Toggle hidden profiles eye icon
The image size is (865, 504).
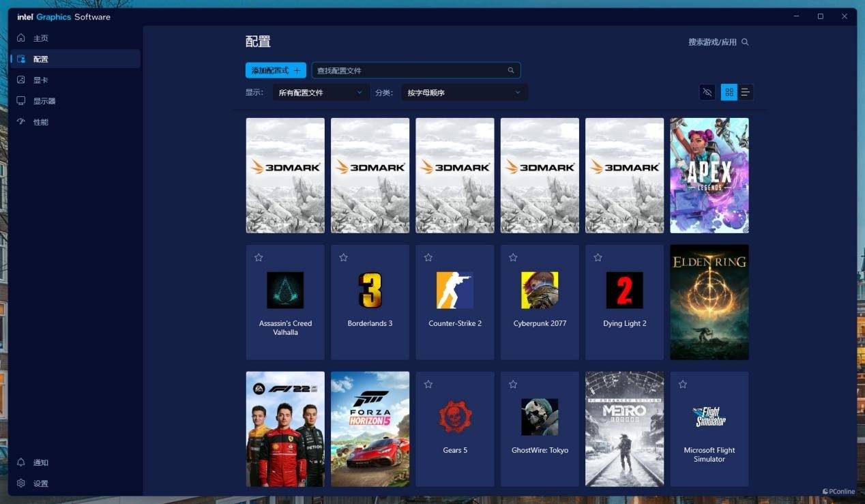(707, 92)
